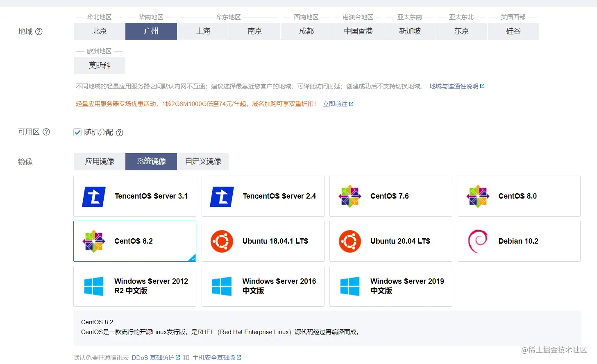The height and width of the screenshot is (364, 597).
Task: Click the external link icon after DDoS 基础防护
Action: pos(178,357)
